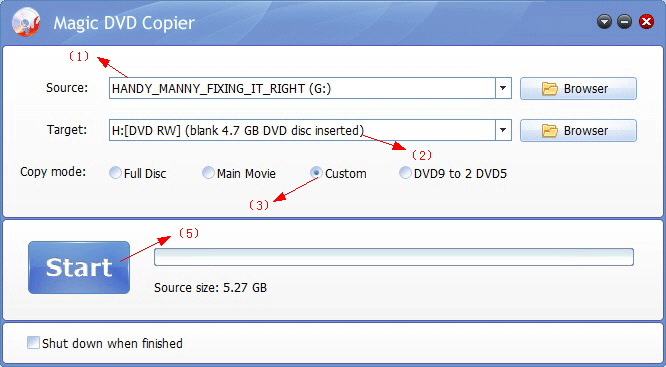Image resolution: width=666 pixels, height=367 pixels.
Task: Expand the Target drive dropdown arrow
Action: coord(503,130)
